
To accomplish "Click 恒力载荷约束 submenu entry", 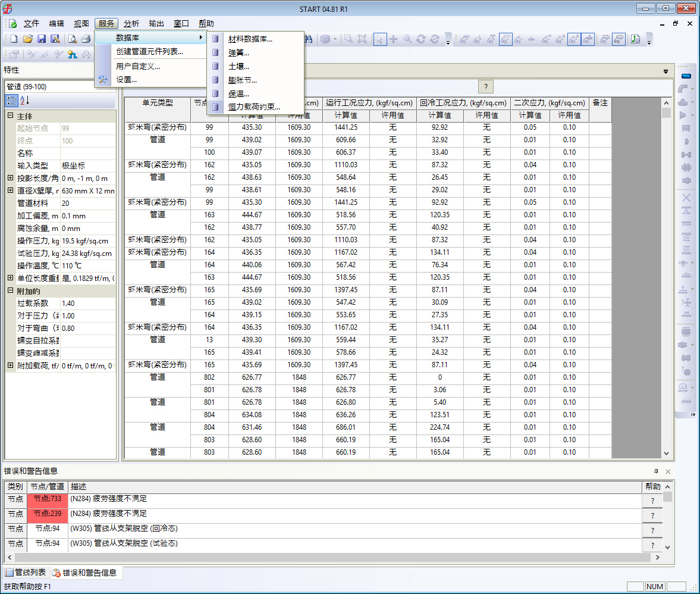I will (x=255, y=107).
